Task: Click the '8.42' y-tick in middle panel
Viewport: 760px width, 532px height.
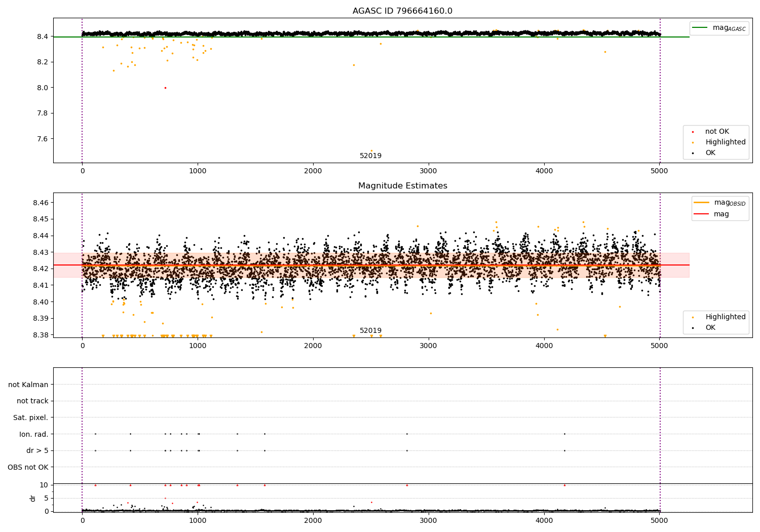Action: 40,269
